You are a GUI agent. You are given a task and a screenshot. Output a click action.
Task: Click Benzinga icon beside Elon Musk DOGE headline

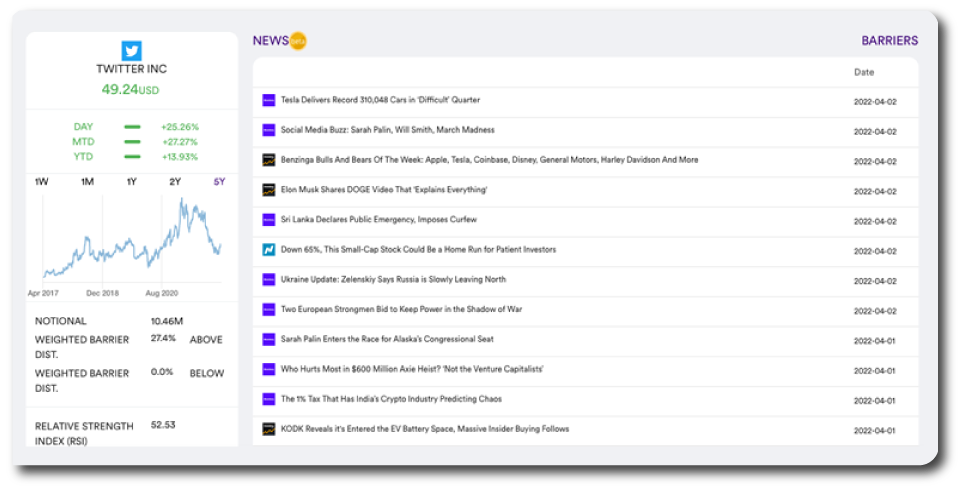pos(268,190)
